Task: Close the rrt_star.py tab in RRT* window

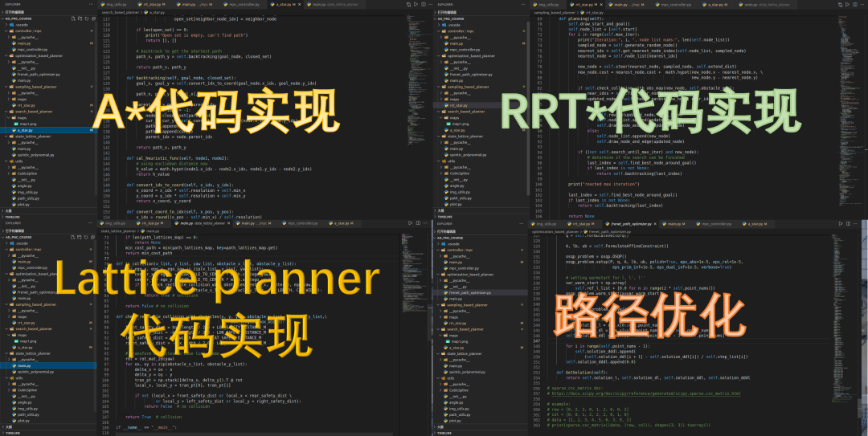Action: [x=601, y=5]
